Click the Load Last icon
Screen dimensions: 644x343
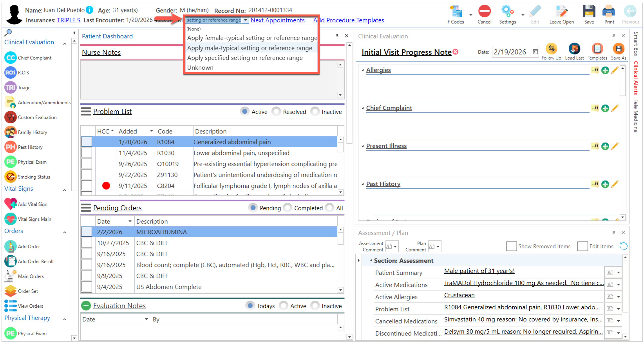[574, 49]
